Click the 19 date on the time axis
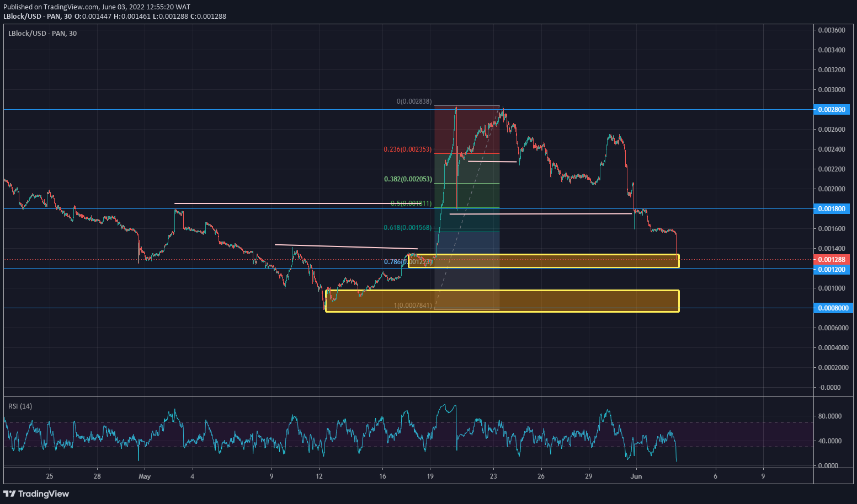 (x=430, y=476)
